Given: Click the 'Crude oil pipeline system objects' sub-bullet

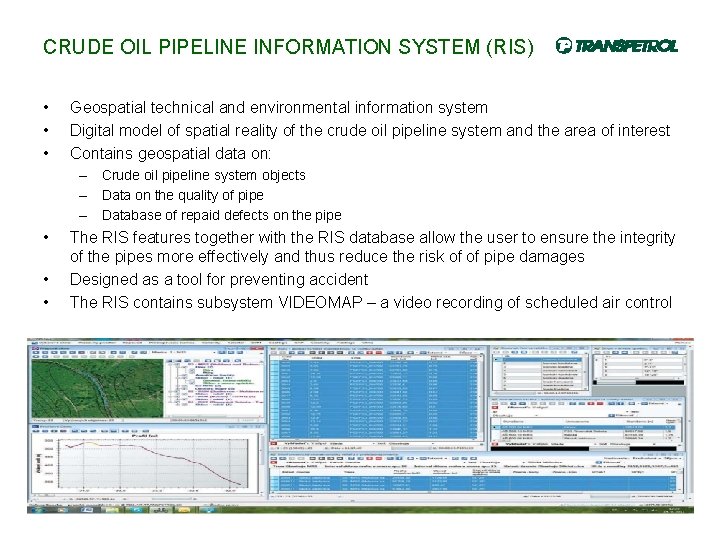Looking at the screenshot, I should (203, 175).
